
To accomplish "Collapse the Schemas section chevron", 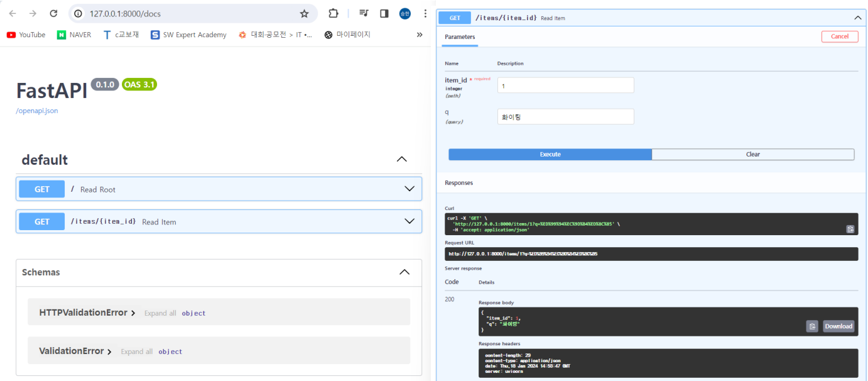I will [404, 272].
